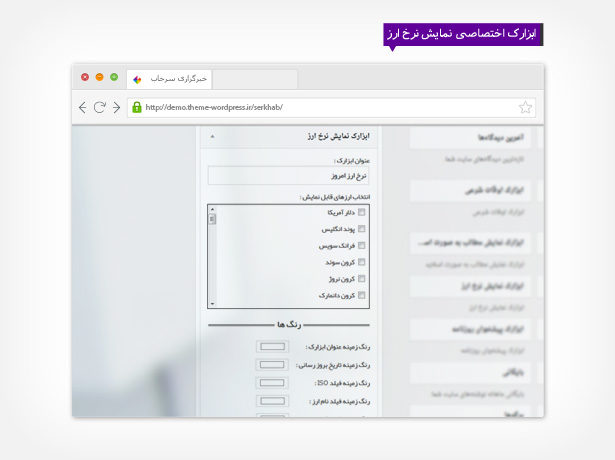
Task: Check the فرانک سویس option
Action: click(362, 245)
